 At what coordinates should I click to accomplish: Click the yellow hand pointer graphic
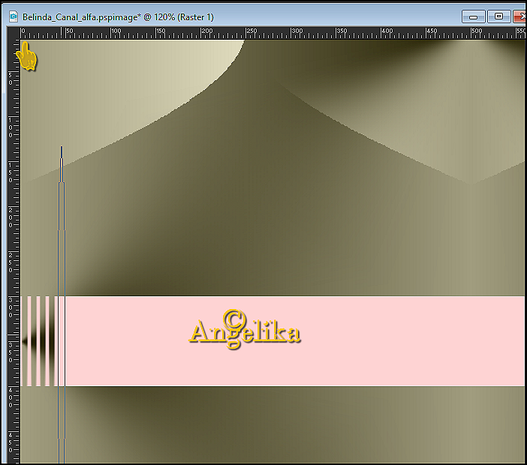[27, 56]
